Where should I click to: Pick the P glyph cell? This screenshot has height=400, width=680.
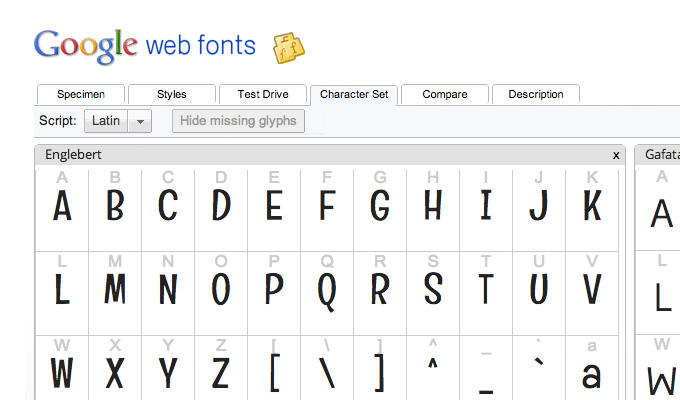[274, 294]
